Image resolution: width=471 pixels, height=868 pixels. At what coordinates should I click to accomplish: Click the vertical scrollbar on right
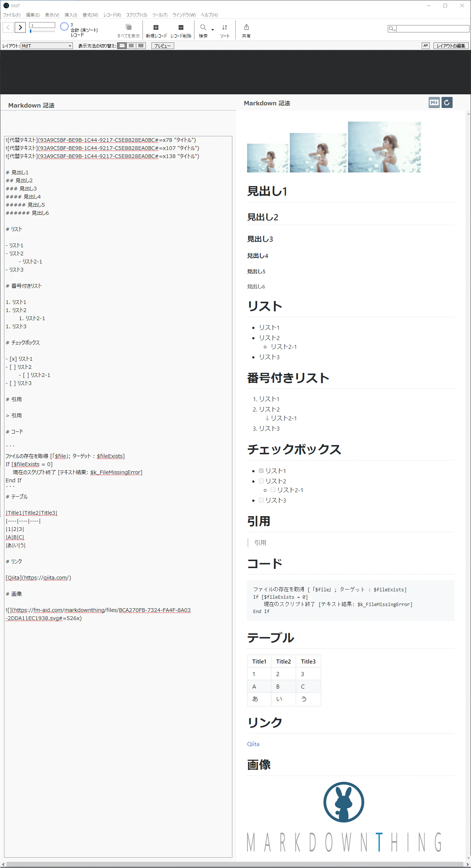click(x=468, y=486)
